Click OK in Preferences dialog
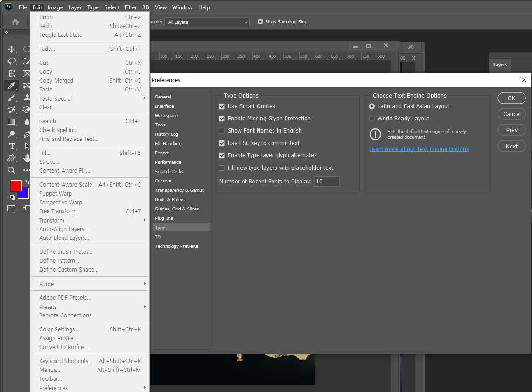 click(511, 98)
